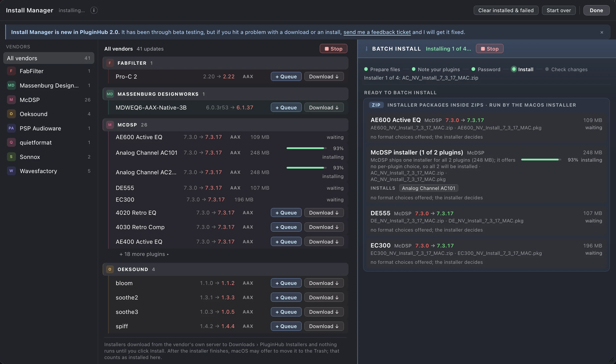Select the Massenburg Design badge in the vendors sidebar
This screenshot has width=616, height=364.
(x=11, y=86)
